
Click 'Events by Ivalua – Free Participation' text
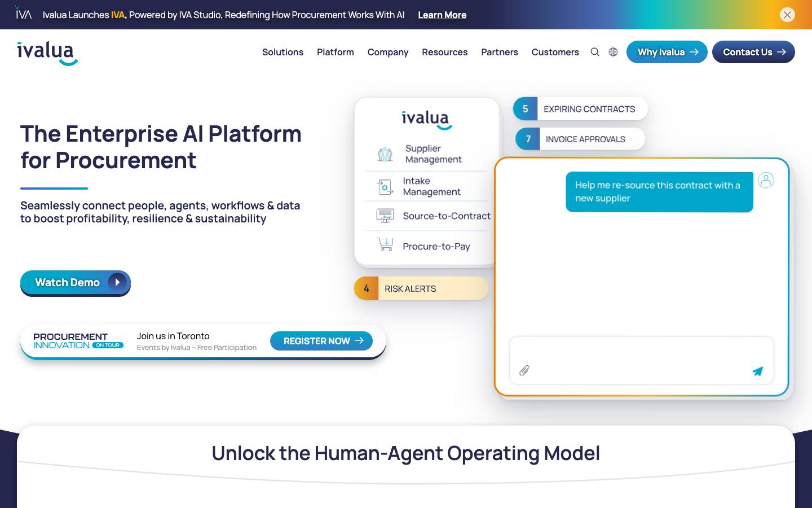197,348
